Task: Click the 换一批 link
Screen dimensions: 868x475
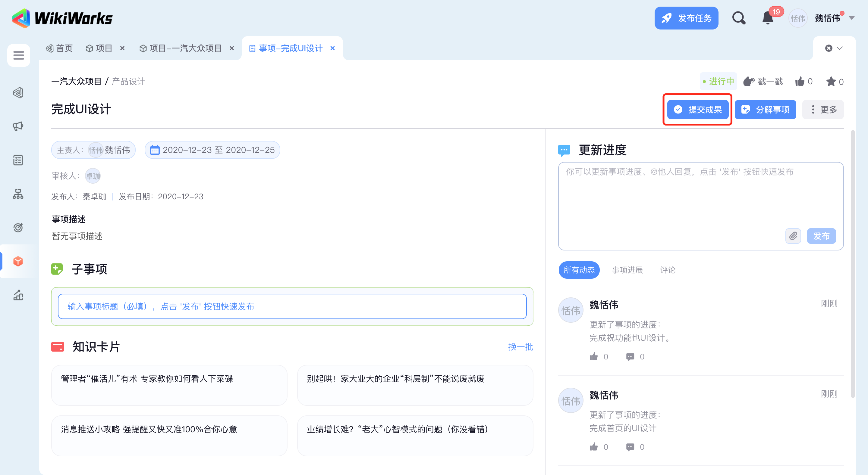Action: pyautogui.click(x=520, y=347)
